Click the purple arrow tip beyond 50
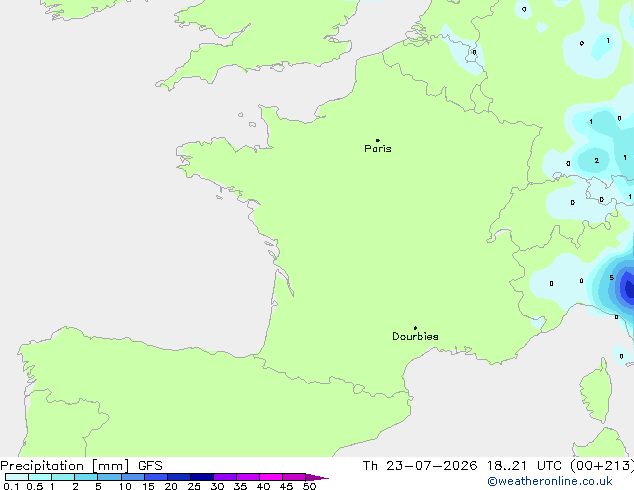 point(317,477)
